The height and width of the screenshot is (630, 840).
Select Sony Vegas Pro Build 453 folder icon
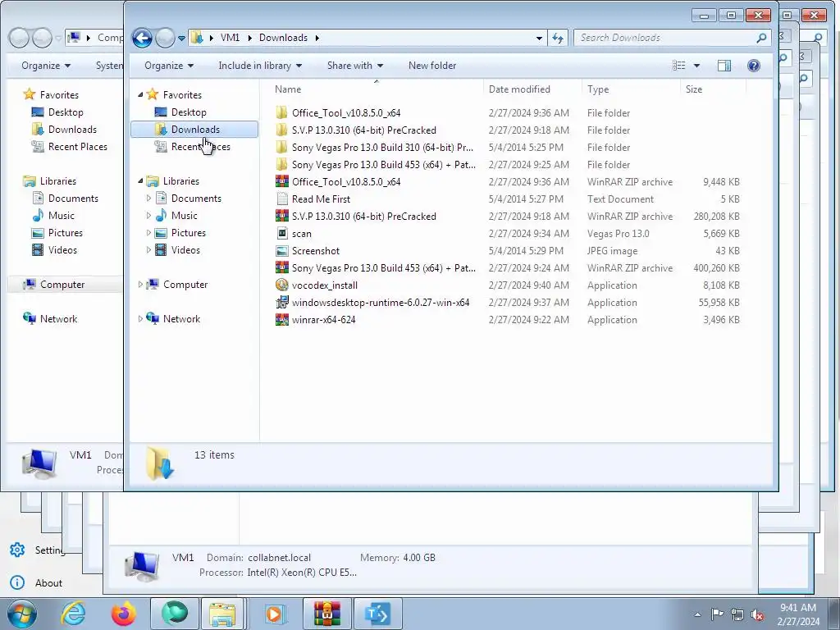[282, 164]
